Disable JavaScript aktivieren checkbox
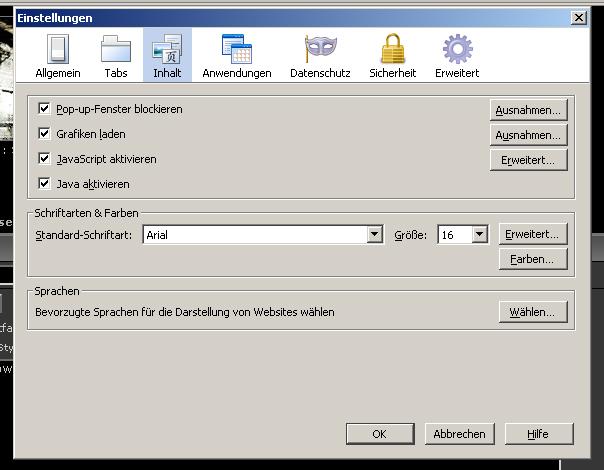This screenshot has width=604, height=470. (x=44, y=159)
